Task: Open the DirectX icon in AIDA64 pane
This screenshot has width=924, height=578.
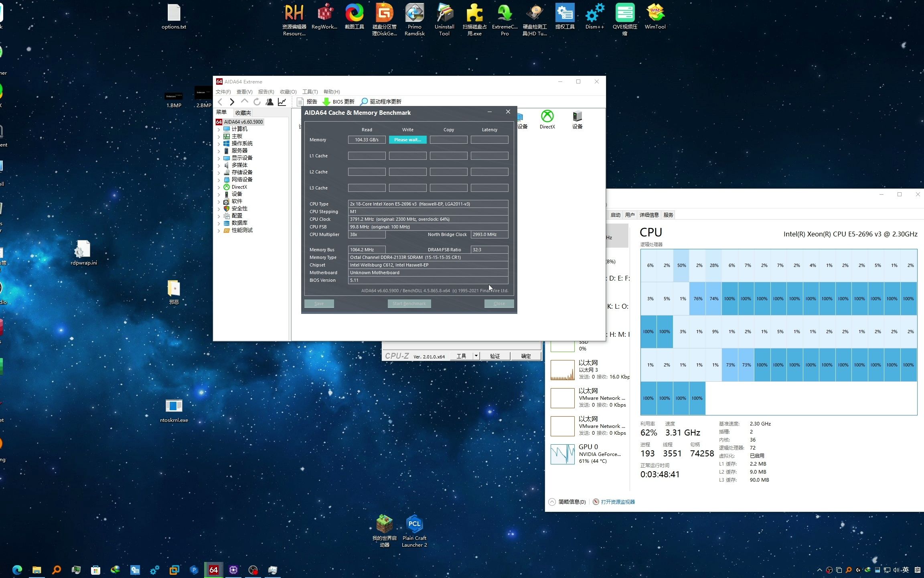Action: point(547,120)
